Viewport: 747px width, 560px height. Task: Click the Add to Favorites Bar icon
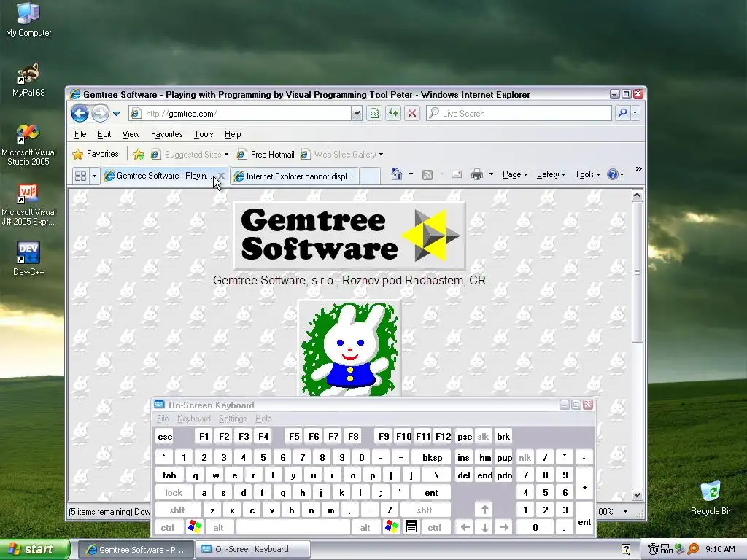tap(139, 155)
